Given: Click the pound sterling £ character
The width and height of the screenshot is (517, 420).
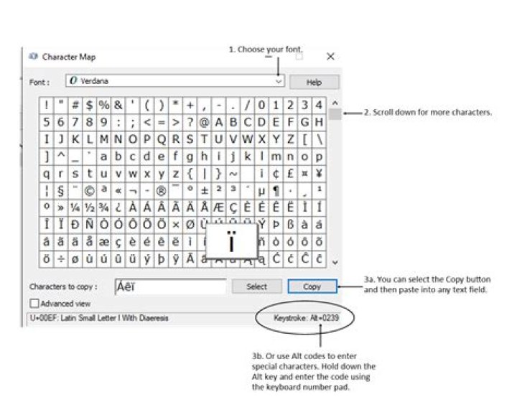Looking at the screenshot, I should click(x=289, y=174).
